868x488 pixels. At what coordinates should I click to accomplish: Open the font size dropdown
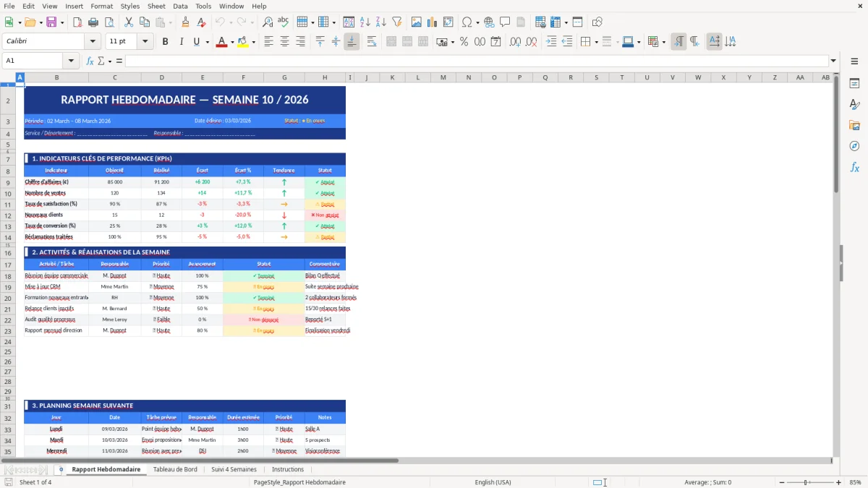144,41
